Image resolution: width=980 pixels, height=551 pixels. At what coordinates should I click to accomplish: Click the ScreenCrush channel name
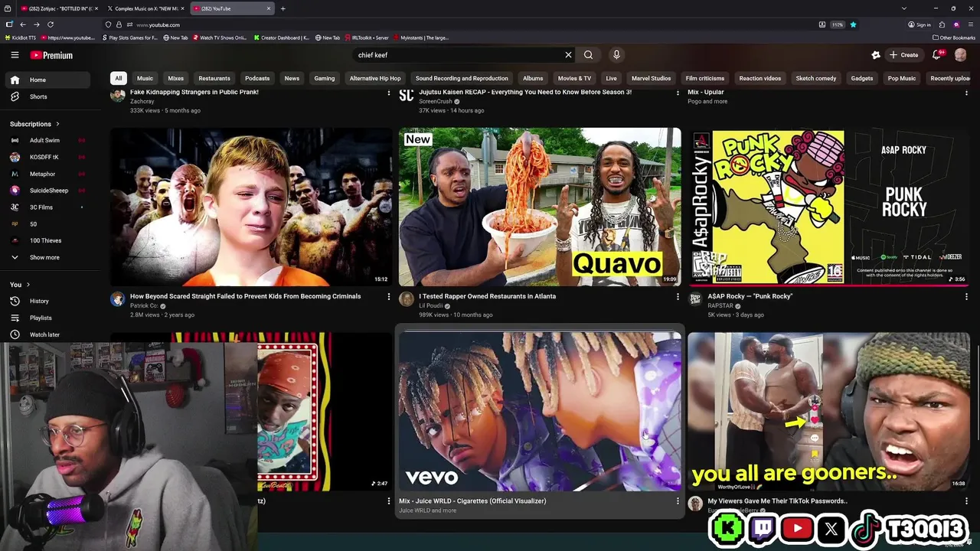436,101
